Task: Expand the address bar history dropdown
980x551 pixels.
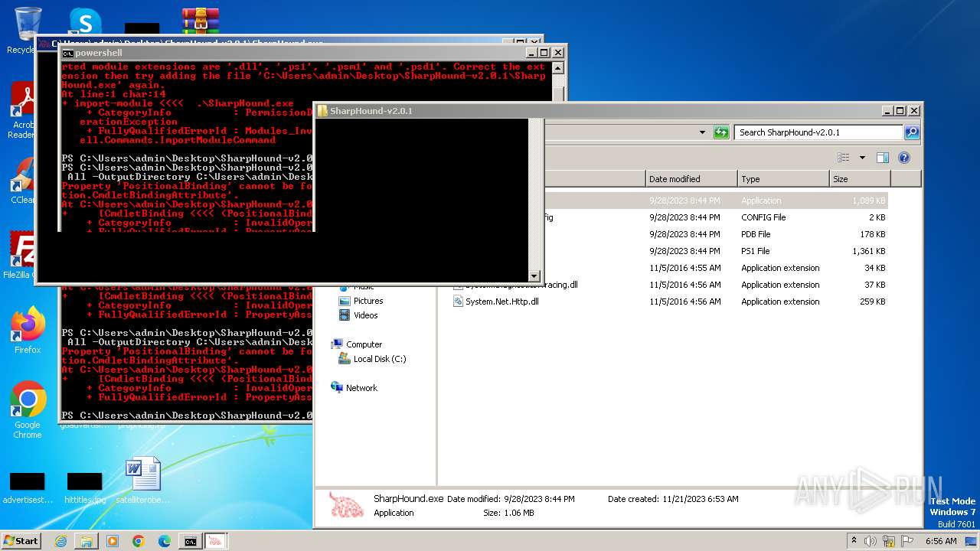Action: 702,132
